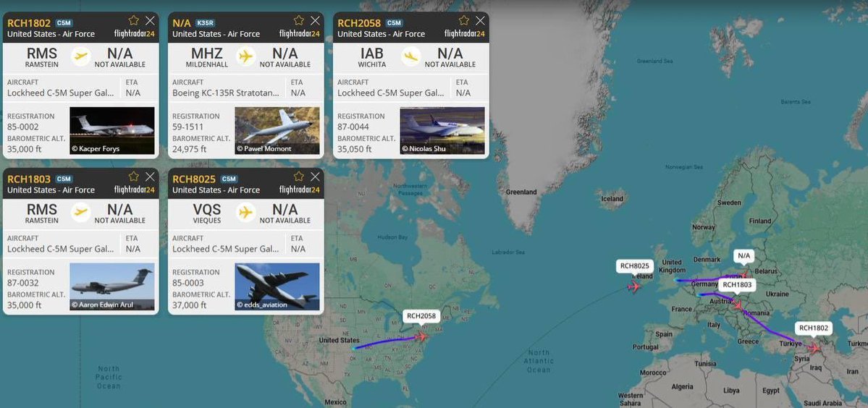Click the departure plane icon on RCH1803 card
This screenshot has width=868, height=408.
(81, 212)
